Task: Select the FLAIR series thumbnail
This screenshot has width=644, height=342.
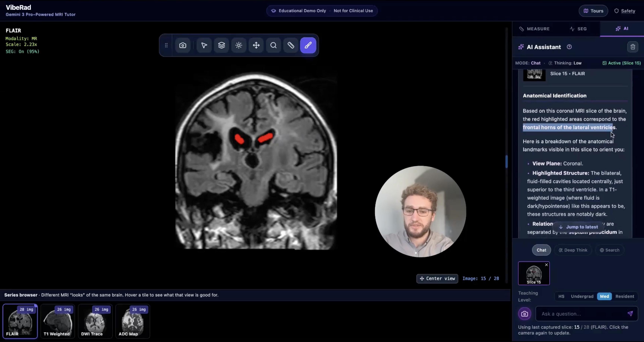Action: click(x=20, y=321)
